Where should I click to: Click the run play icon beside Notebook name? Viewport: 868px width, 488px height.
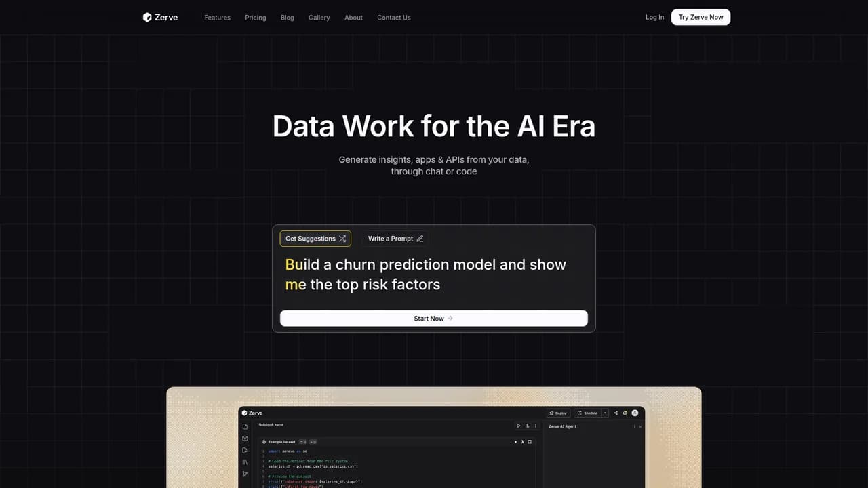pyautogui.click(x=519, y=426)
